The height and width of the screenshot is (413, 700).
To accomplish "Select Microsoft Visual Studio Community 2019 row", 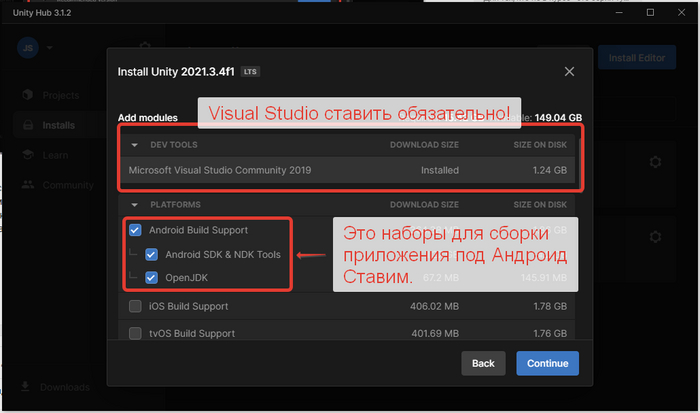I will coord(348,170).
